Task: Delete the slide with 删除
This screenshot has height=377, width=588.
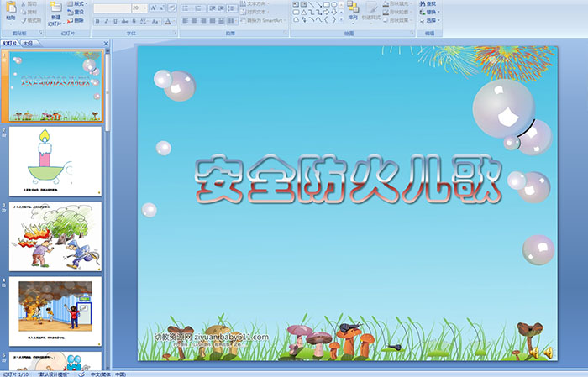Action: click(x=76, y=20)
